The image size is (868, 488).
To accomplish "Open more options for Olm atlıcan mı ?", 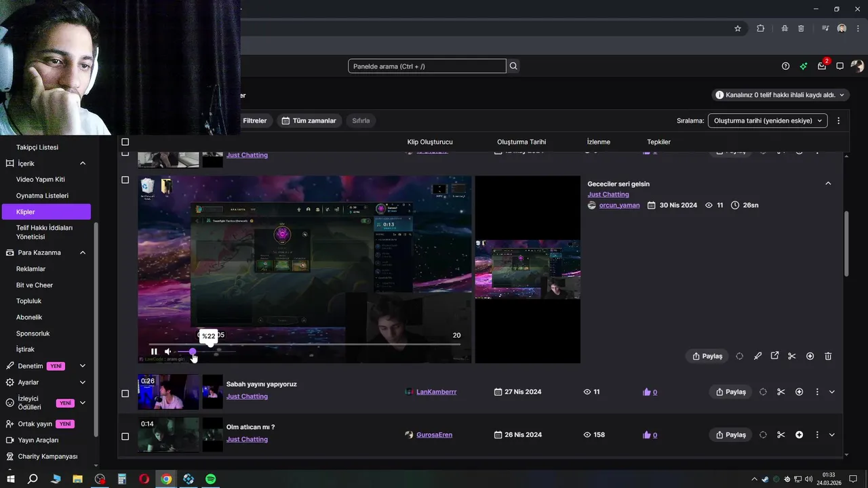I will pyautogui.click(x=817, y=434).
